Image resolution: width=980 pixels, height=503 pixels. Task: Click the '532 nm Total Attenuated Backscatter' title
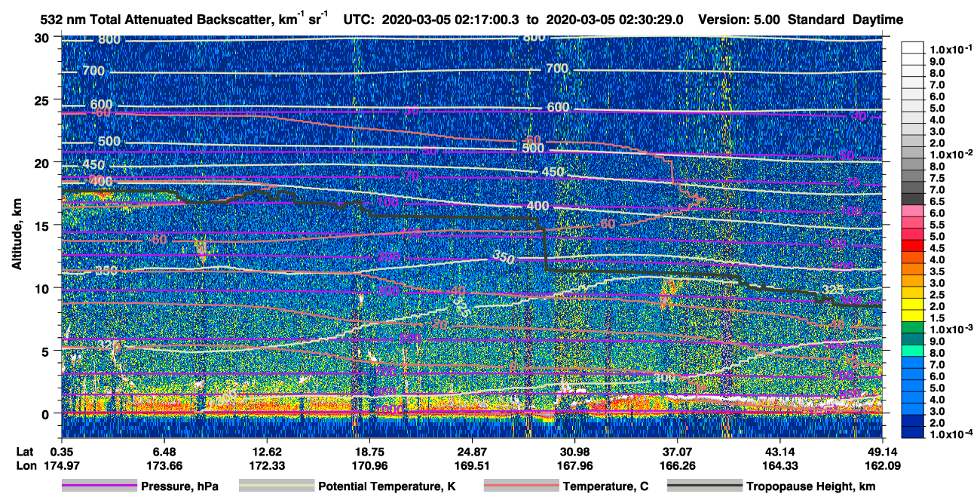[158, 19]
